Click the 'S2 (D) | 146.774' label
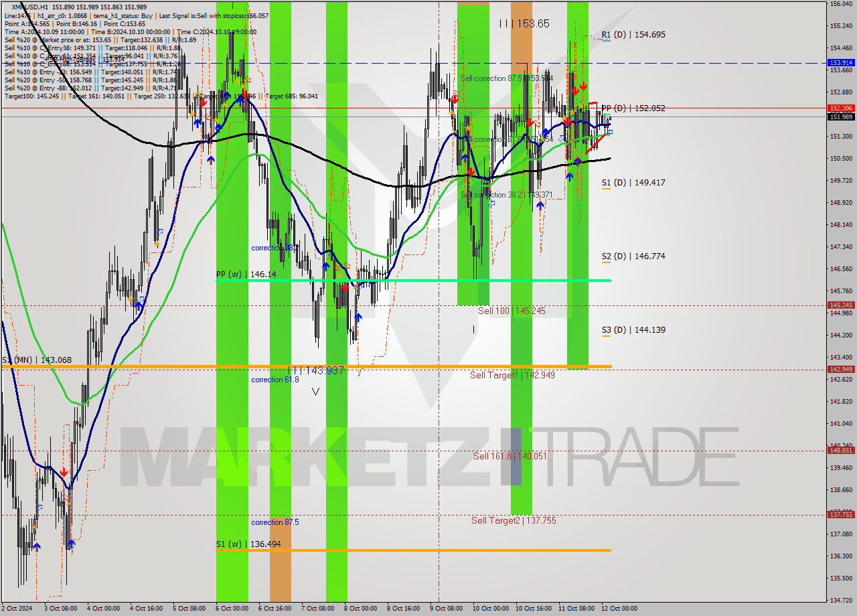The image size is (857, 616). pyautogui.click(x=633, y=256)
